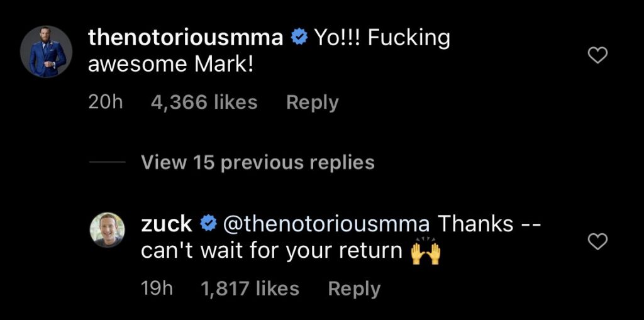Click the 19h timestamp
Viewport: 644px width, 320px height.
click(x=157, y=289)
